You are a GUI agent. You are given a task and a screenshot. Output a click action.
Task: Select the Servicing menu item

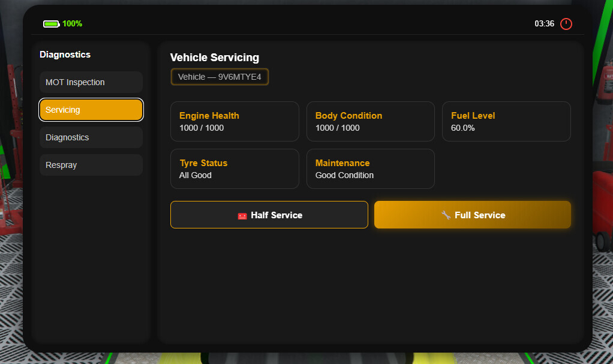(91, 110)
